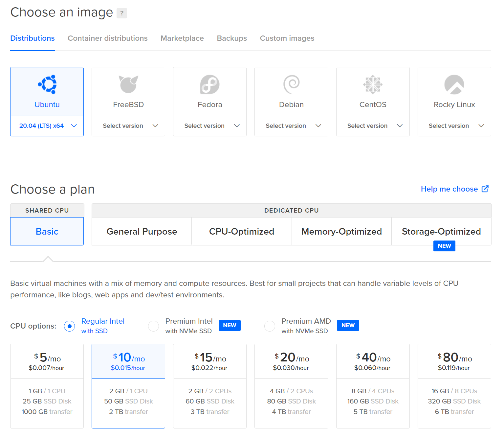
Task: Click the 3 TB transfer text
Action: click(210, 412)
